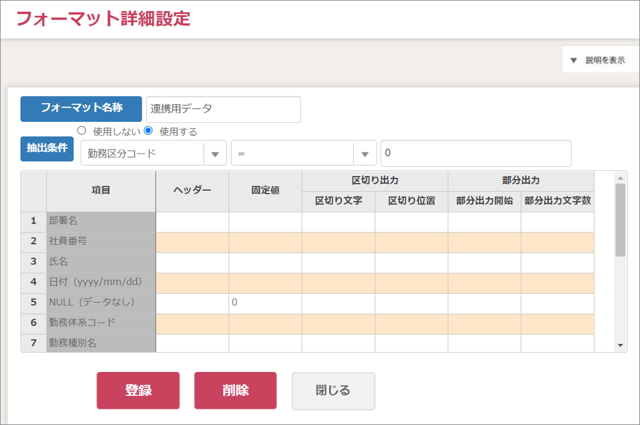Screen dimensions: 640x425
Task: Select row 2 社員番号
Action: 101,243
